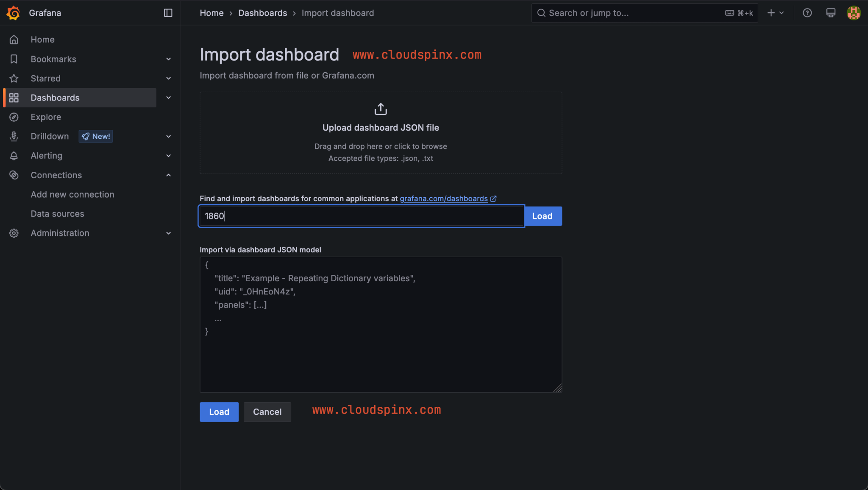Expand the Dashboards section chevron

(x=168, y=98)
